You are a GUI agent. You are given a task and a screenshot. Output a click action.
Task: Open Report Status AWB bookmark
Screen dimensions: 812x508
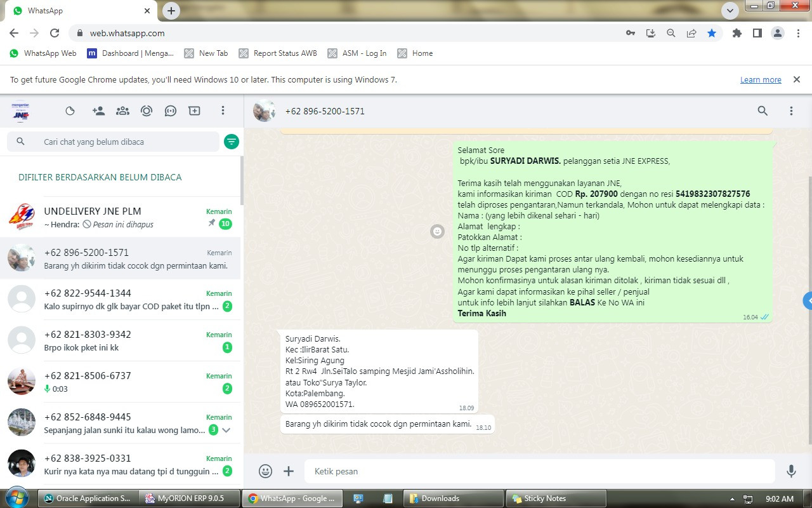tap(278, 53)
